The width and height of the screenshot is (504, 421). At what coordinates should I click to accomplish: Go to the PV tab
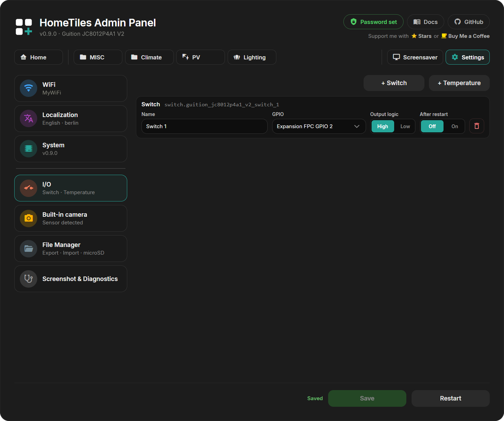tap(200, 57)
